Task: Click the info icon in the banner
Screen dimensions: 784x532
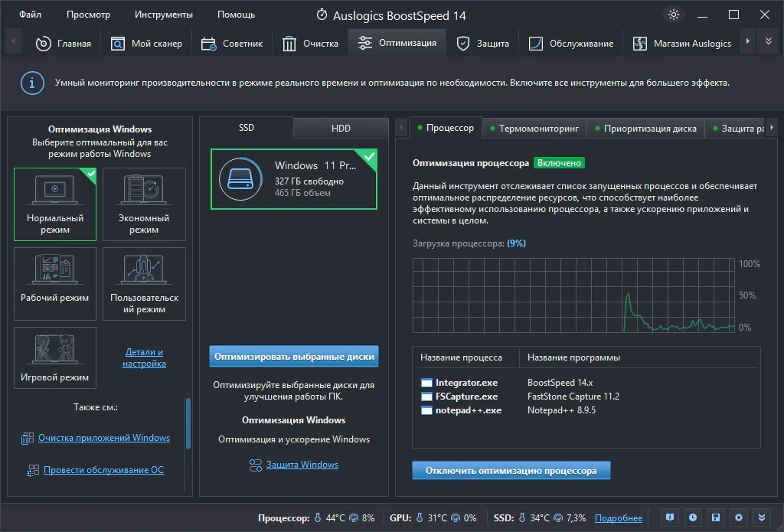Action: pyautogui.click(x=32, y=83)
